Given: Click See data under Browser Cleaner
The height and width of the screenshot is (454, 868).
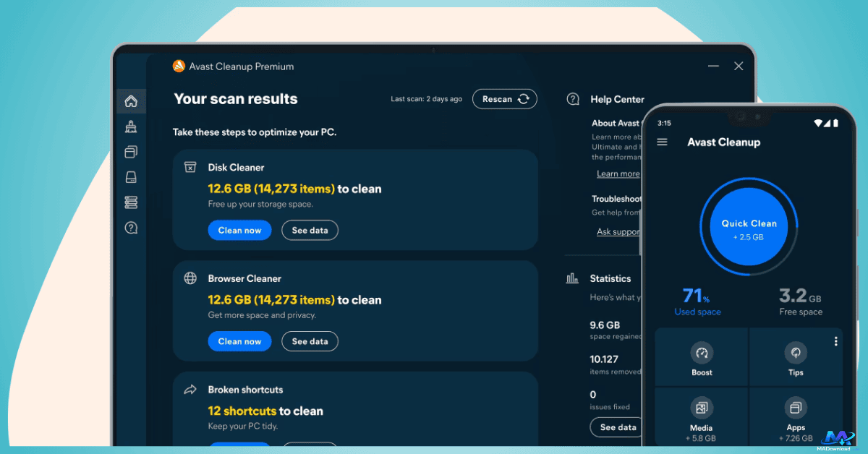Looking at the screenshot, I should [x=310, y=341].
